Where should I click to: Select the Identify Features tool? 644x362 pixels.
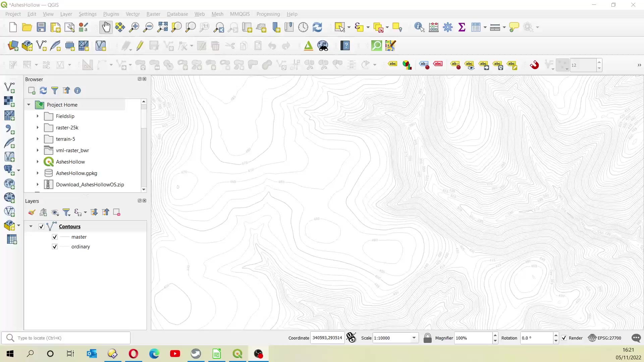tap(419, 27)
